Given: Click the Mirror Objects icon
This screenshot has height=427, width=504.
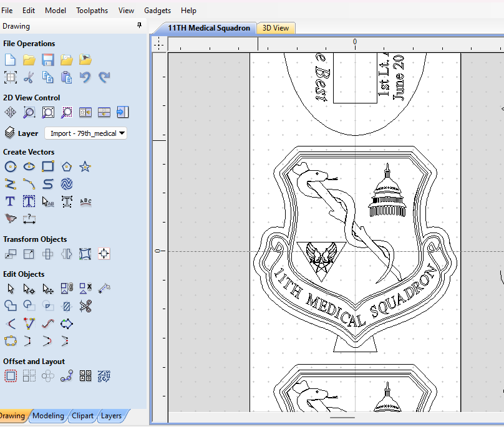Looking at the screenshot, I should point(67,254).
